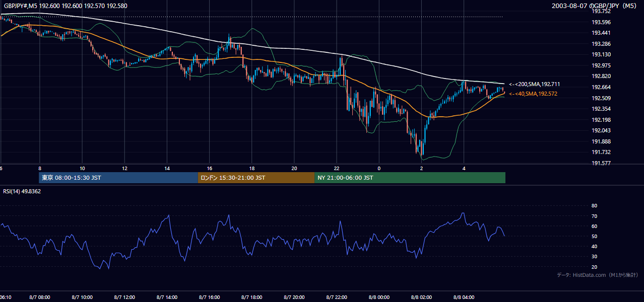Click hour tick 12 under the price chart
The width and height of the screenshot is (644, 302).
point(124,169)
